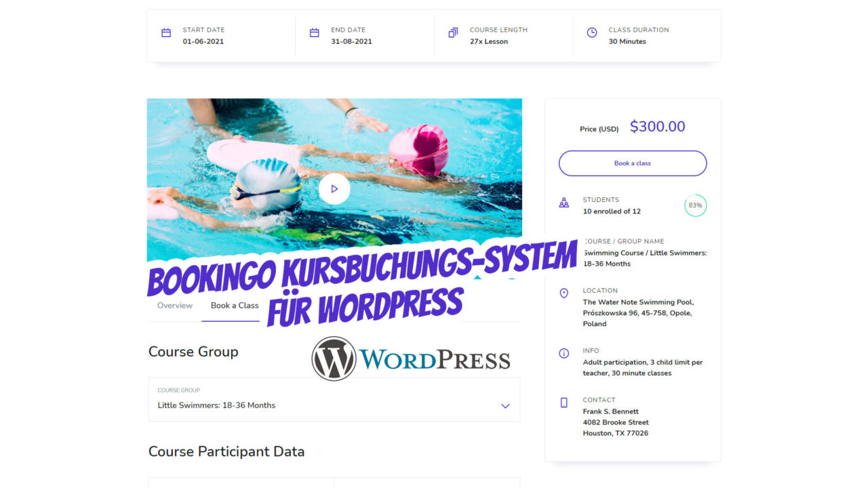Click the Class Duration clock icon
This screenshot has width=868, height=488.
point(592,33)
